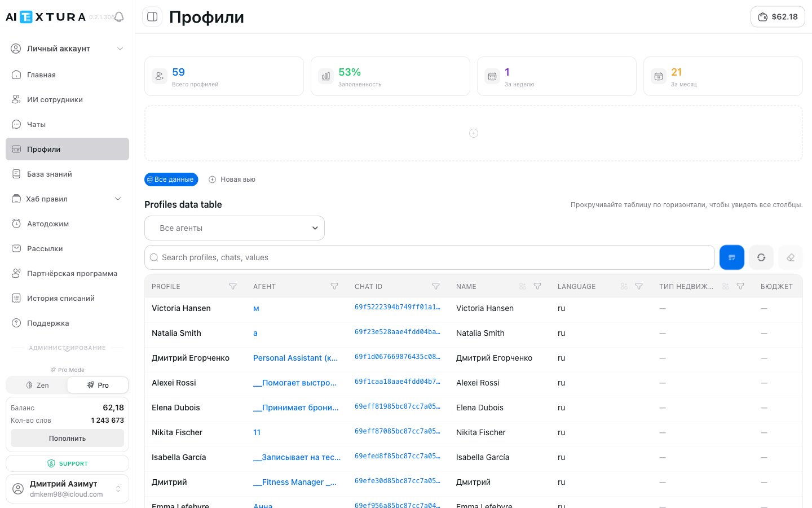Open the wallet balance $62.18 button

tap(778, 17)
